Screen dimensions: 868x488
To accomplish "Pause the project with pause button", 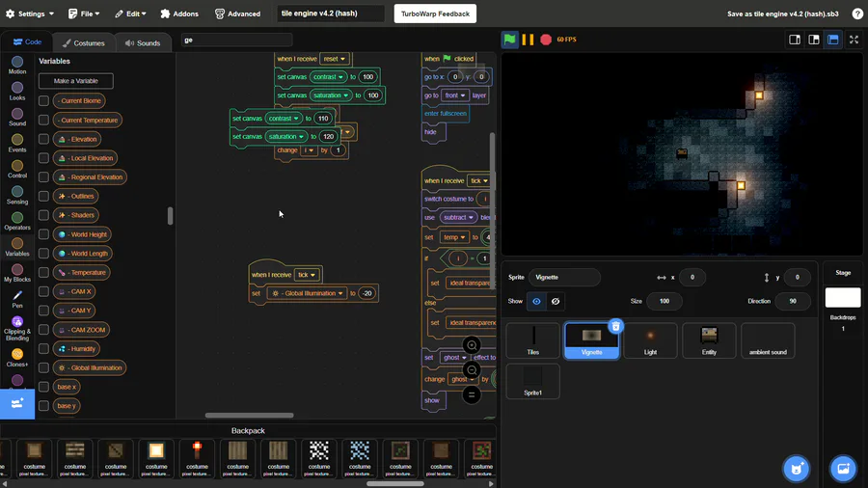I will (x=528, y=40).
